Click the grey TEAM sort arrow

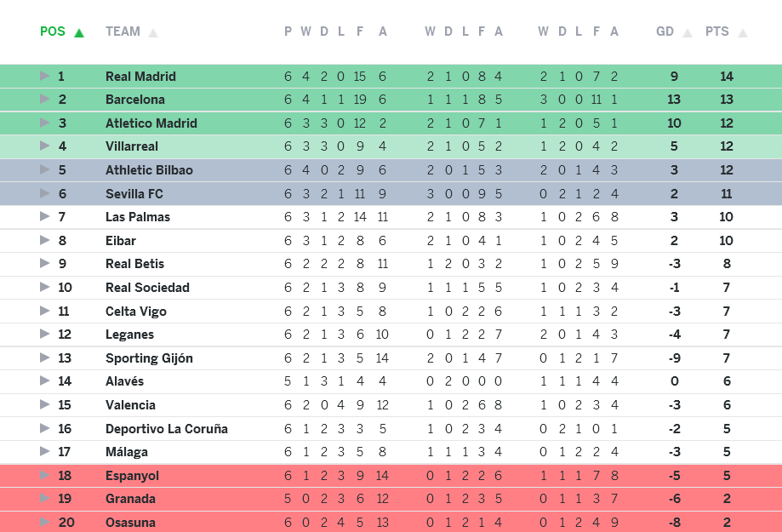pyautogui.click(x=153, y=33)
